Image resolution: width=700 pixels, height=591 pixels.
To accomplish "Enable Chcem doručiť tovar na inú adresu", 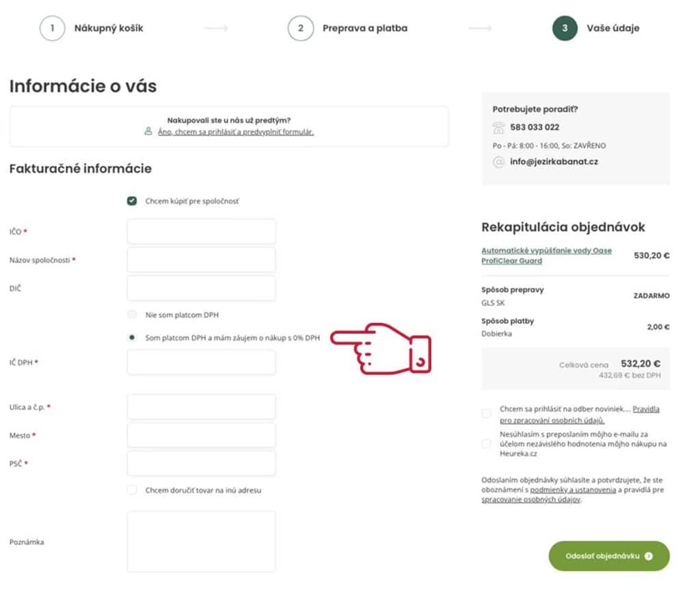I will pyautogui.click(x=132, y=490).
